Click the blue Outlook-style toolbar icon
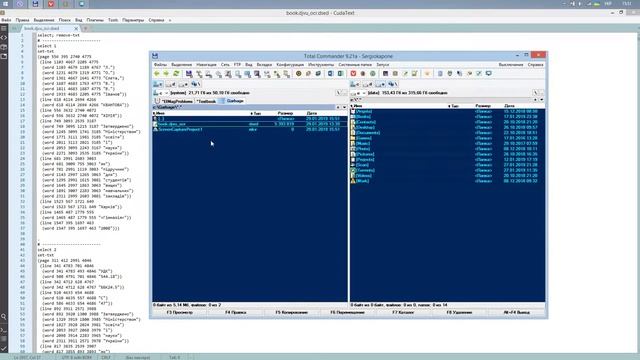 [x=331, y=74]
